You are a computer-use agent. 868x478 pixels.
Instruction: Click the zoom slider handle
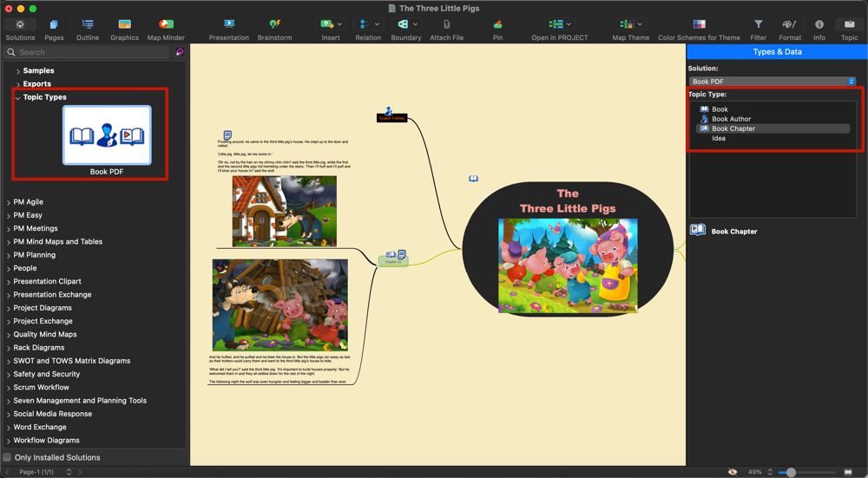point(791,472)
